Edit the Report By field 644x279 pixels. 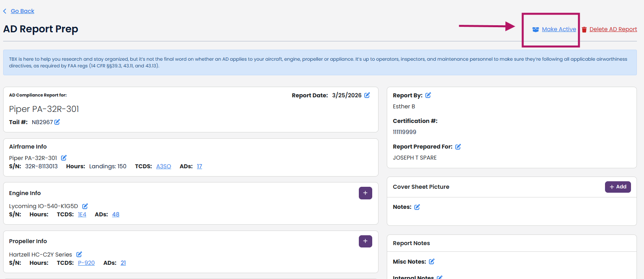428,95
